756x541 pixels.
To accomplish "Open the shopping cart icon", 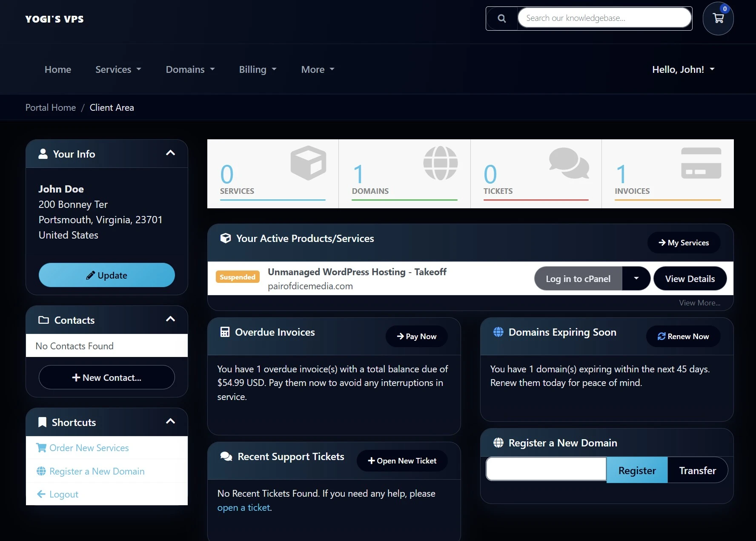I will (x=718, y=19).
